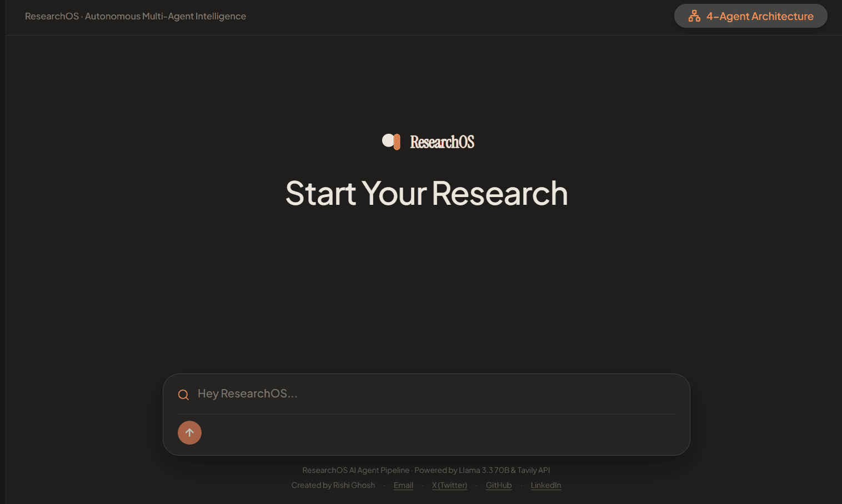Follow the LinkedIn footer link
Image resolution: width=842 pixels, height=504 pixels.
coord(546,485)
